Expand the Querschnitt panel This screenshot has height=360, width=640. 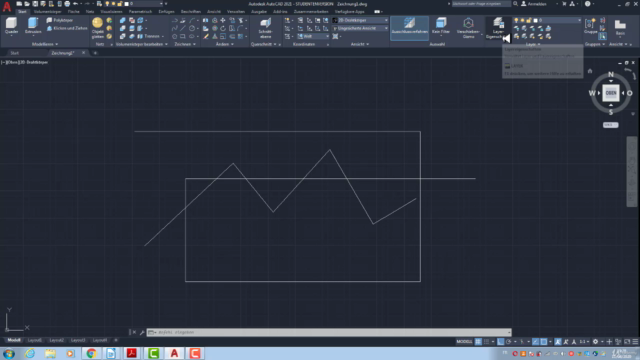[x=264, y=44]
